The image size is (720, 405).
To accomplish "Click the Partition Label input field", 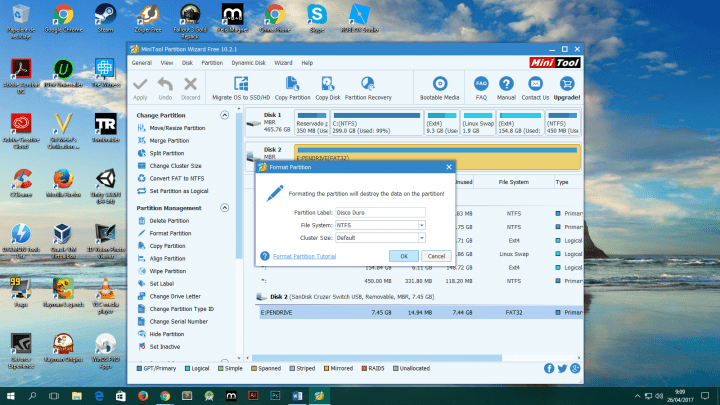I will tap(380, 213).
